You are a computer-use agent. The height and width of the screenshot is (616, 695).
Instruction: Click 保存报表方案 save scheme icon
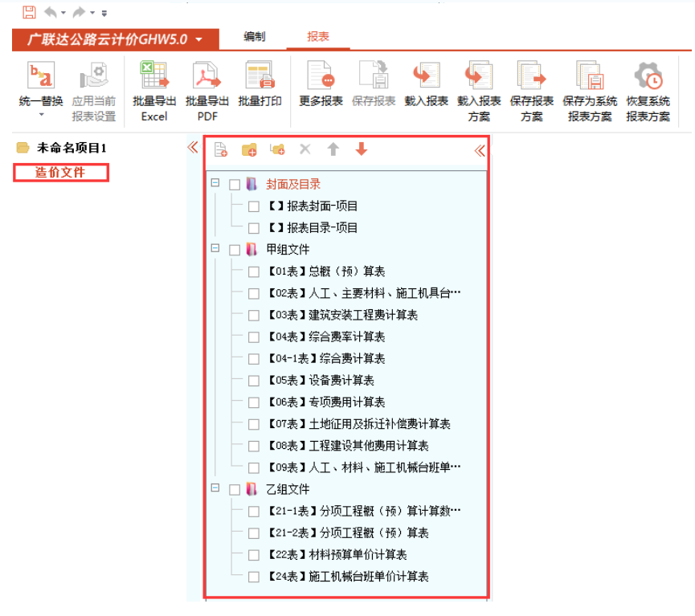[531, 77]
